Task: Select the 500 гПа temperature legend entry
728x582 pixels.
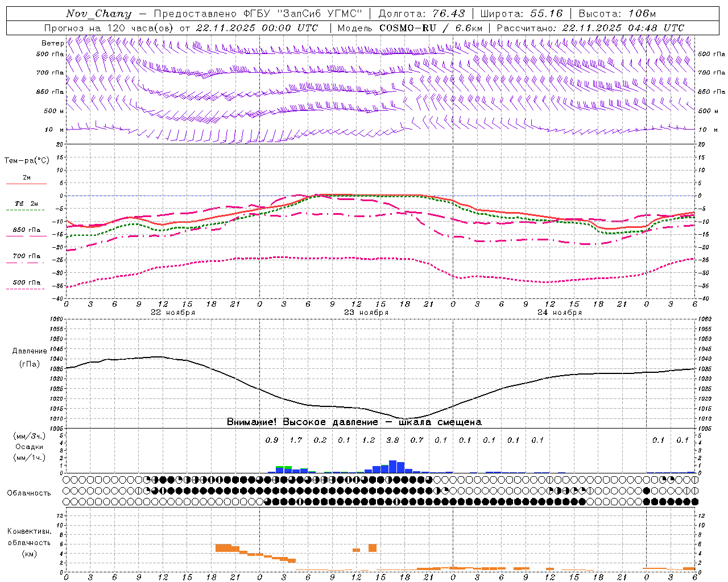Action: (26, 282)
